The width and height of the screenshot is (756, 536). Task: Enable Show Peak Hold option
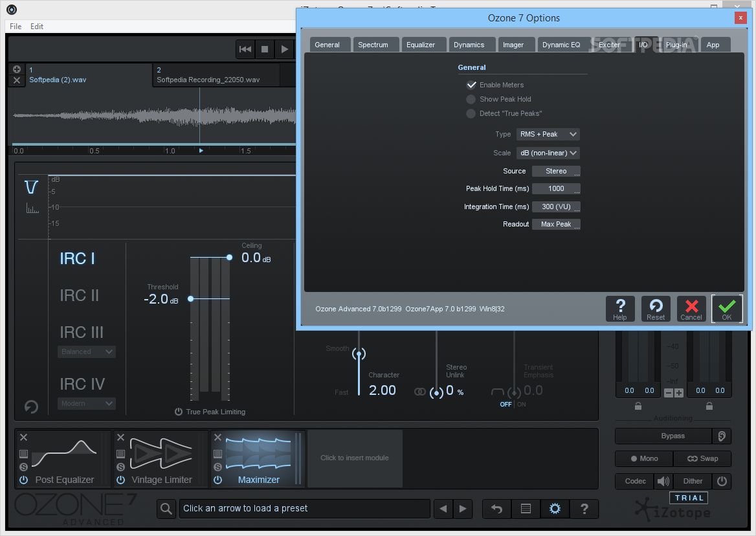pyautogui.click(x=471, y=99)
